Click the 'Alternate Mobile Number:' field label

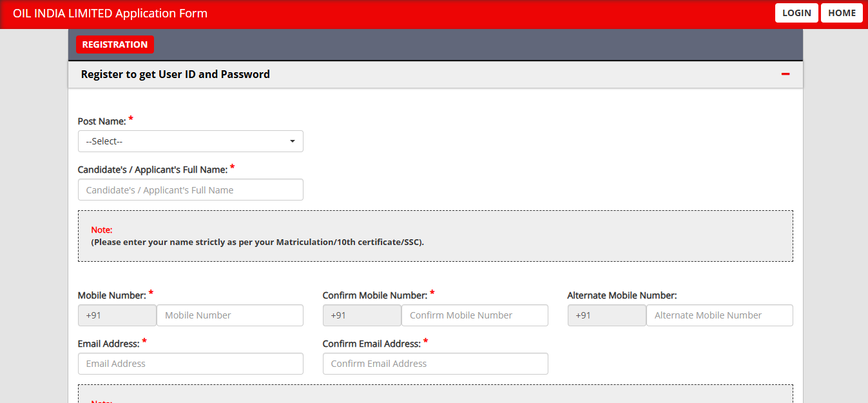click(x=622, y=295)
